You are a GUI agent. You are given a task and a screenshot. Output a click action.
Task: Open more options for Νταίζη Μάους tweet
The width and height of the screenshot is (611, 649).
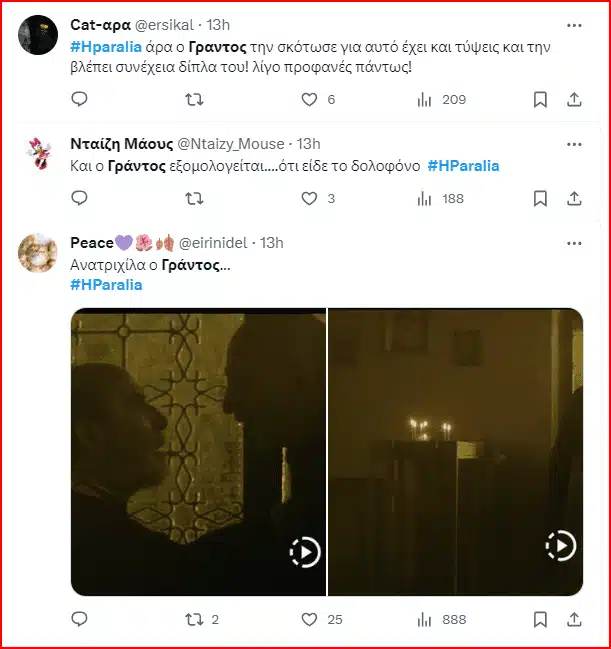point(574,144)
